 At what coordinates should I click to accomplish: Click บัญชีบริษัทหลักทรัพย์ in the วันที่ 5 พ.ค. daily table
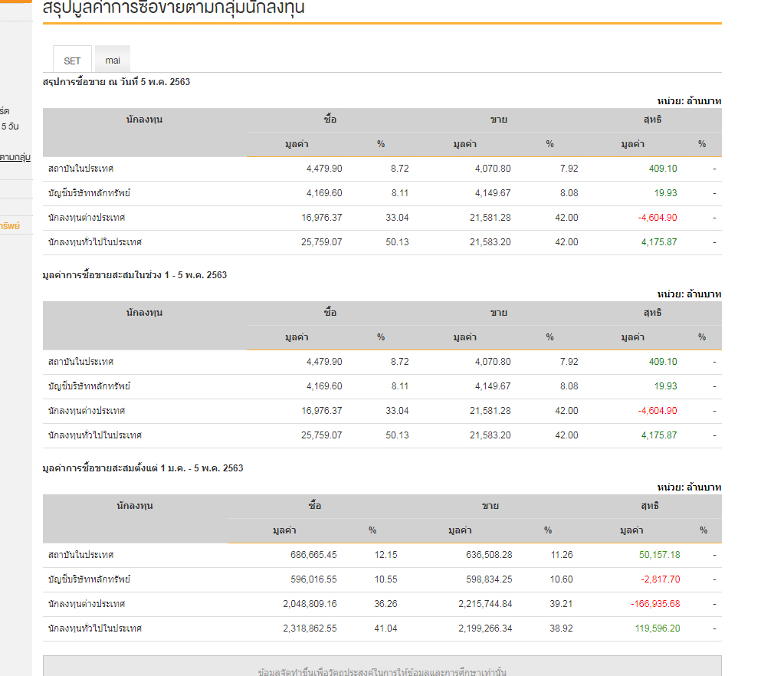pos(89,193)
